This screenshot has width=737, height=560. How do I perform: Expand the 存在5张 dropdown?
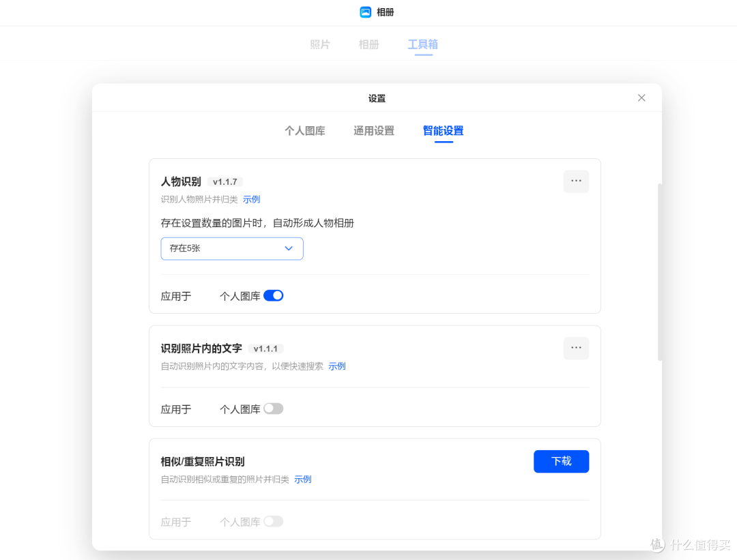click(232, 248)
